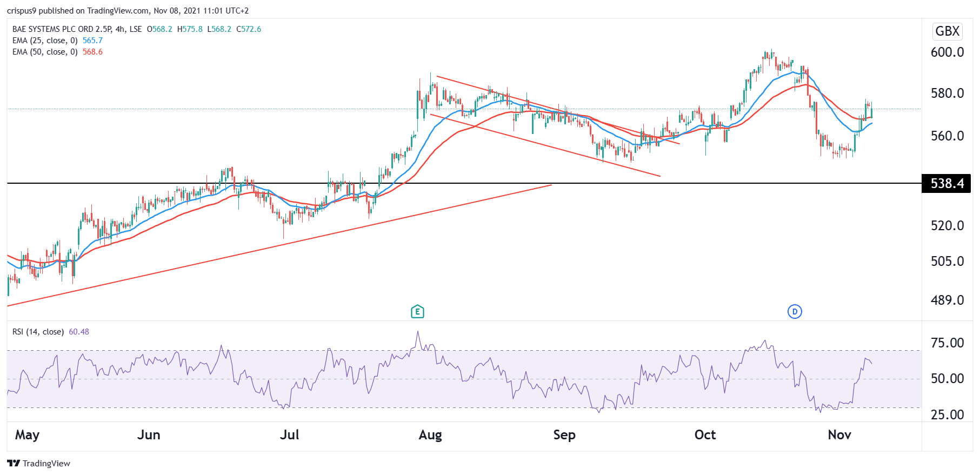Image resolution: width=980 pixels, height=475 pixels.
Task: Click the 600.0 price scale label
Action: pyautogui.click(x=947, y=52)
